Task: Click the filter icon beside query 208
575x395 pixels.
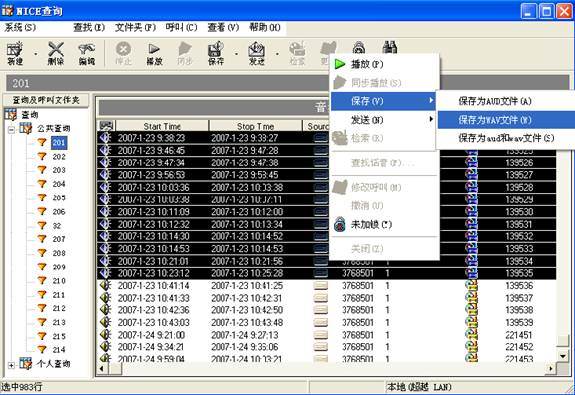Action: tap(42, 253)
